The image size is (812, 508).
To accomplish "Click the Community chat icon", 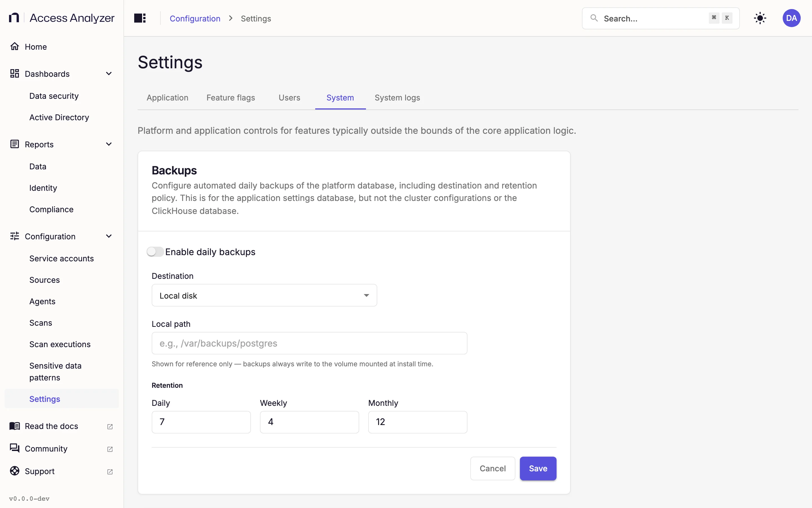I will click(14, 448).
